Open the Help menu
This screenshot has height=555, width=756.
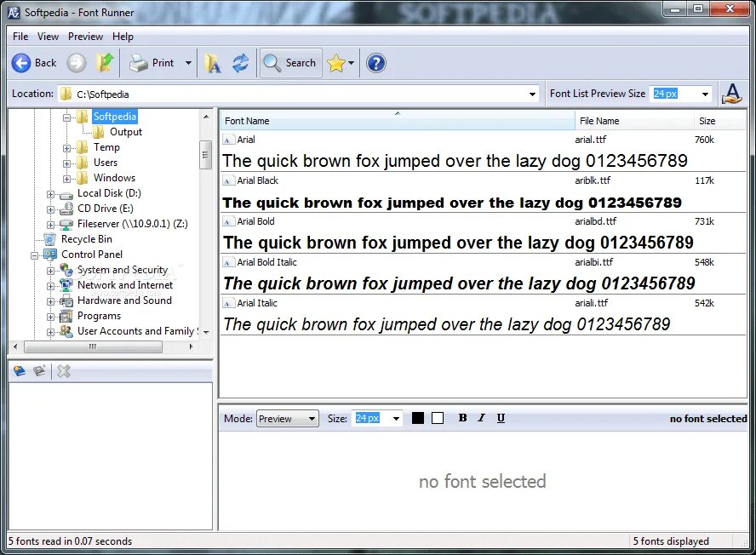click(x=123, y=37)
